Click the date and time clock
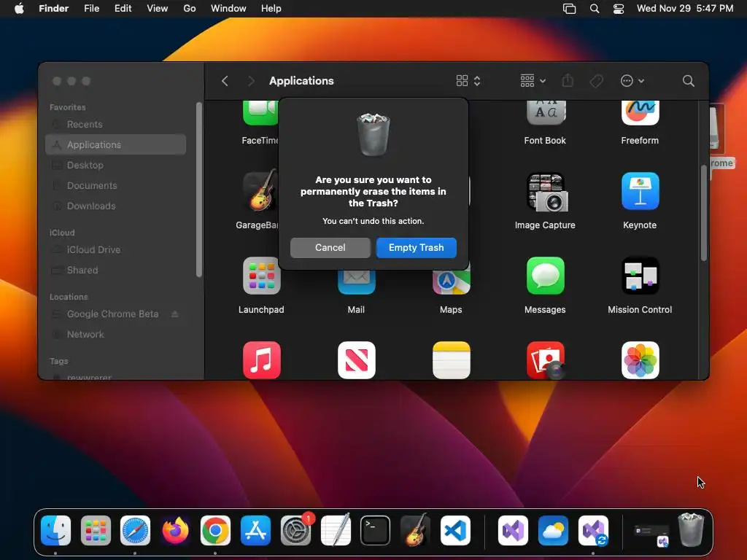747x560 pixels. click(x=685, y=9)
